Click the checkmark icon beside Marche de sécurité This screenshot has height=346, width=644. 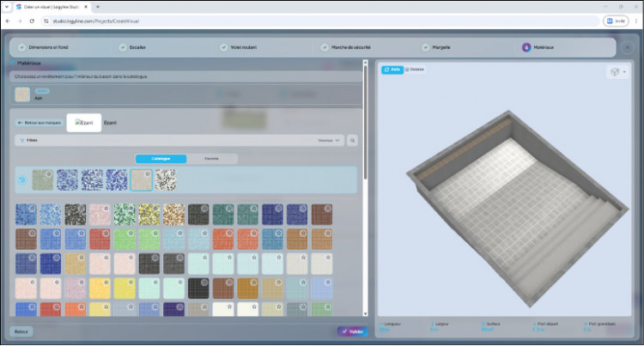[x=325, y=47]
